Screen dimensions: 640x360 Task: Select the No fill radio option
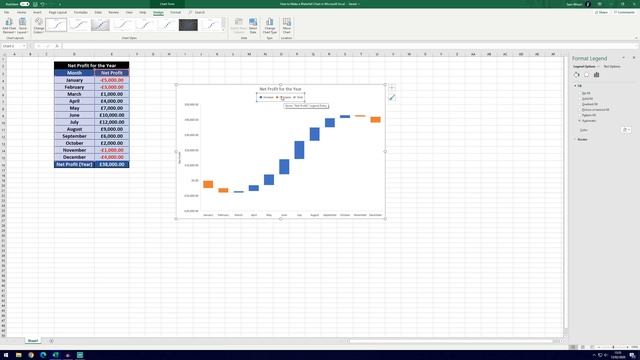coord(580,93)
